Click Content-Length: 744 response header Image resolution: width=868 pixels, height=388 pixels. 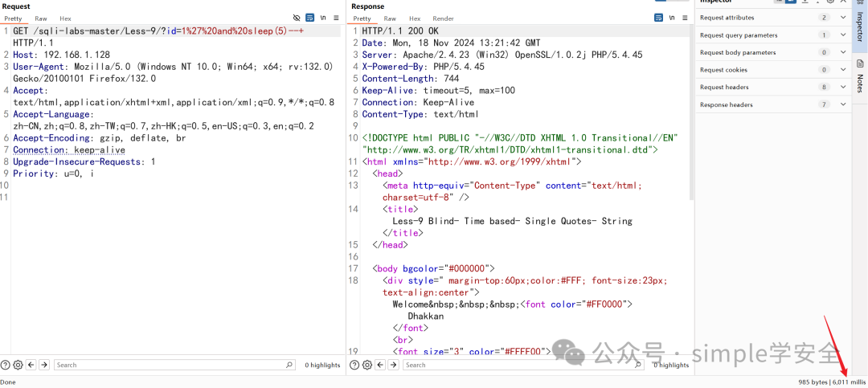411,79
